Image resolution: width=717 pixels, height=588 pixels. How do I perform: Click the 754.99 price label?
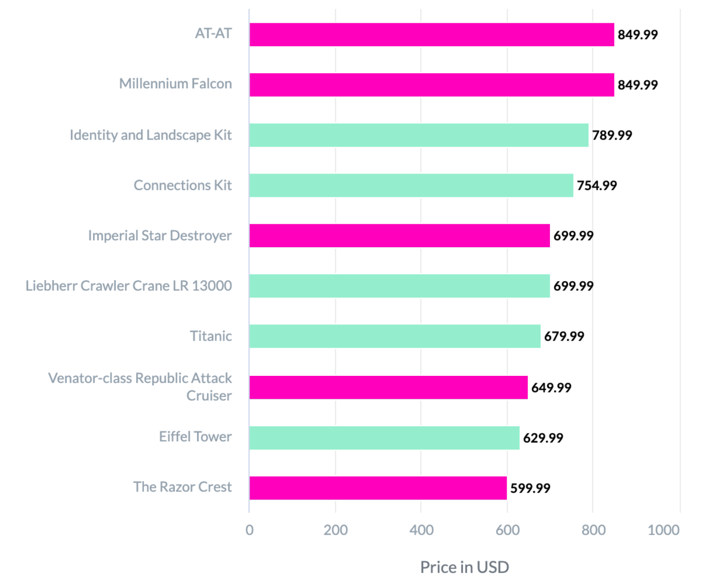pos(597,186)
